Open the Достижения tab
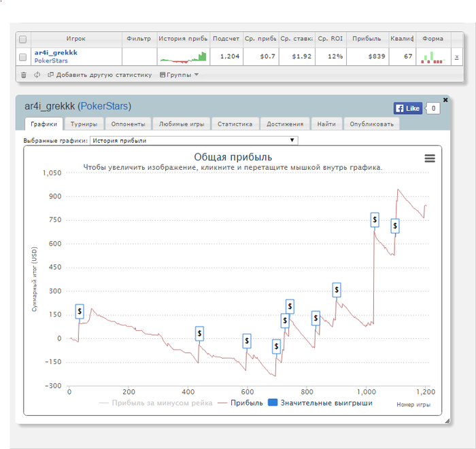 pos(285,124)
